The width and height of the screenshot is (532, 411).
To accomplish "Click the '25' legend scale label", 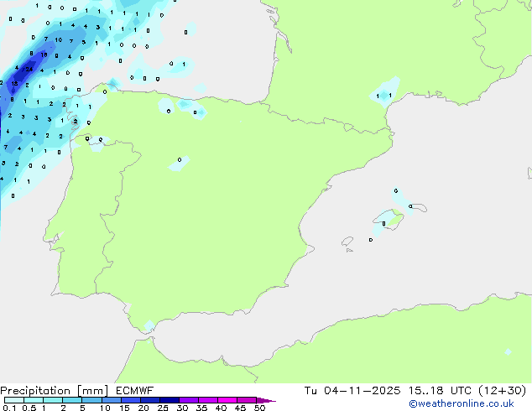I will coord(163,408).
